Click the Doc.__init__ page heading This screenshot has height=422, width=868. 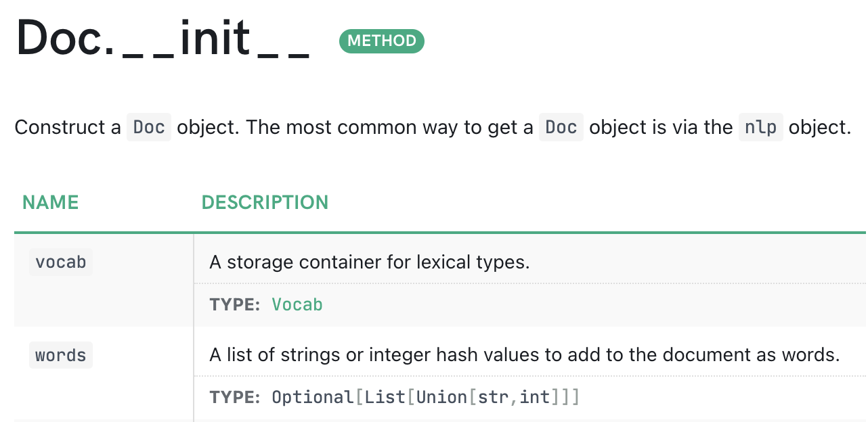pyautogui.click(x=162, y=39)
